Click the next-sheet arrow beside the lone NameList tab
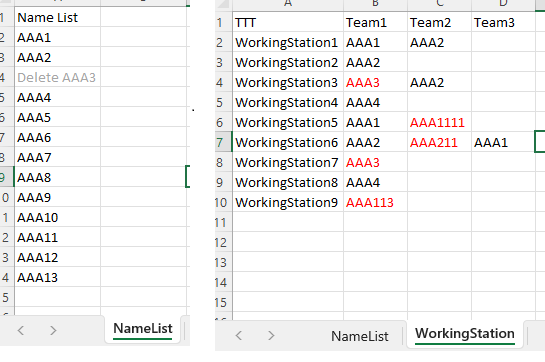 click(53, 330)
